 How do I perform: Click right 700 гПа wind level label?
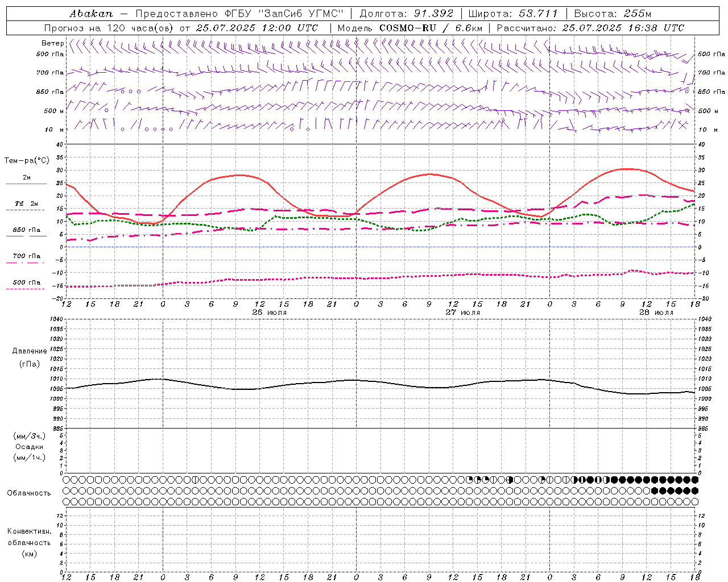coord(712,73)
